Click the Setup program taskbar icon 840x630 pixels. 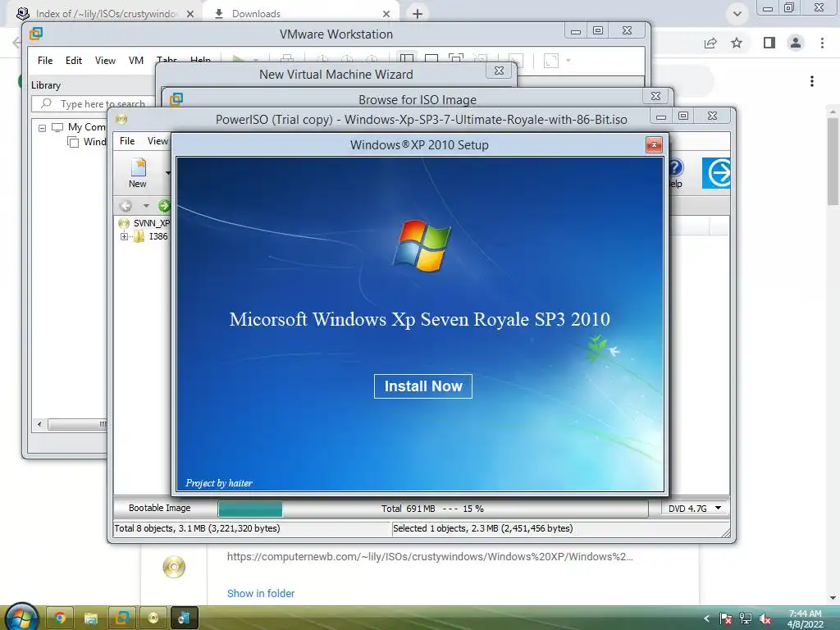click(x=185, y=619)
